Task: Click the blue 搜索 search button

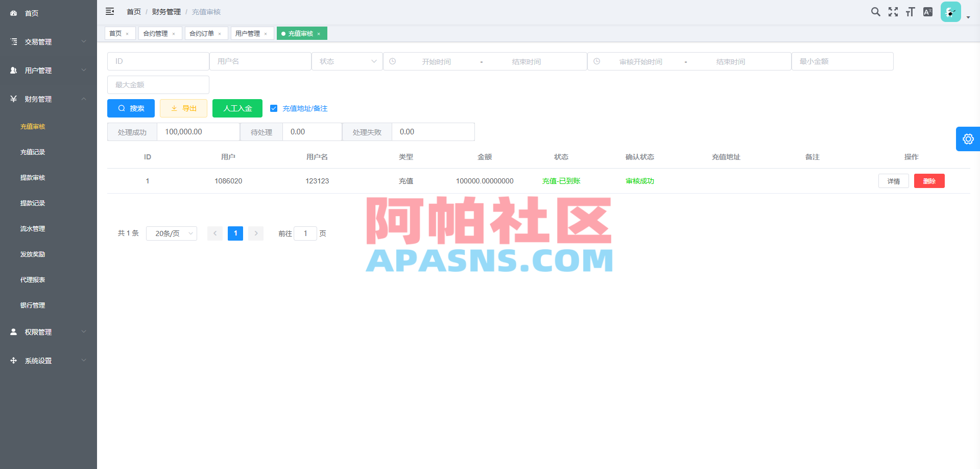Action: click(131, 108)
